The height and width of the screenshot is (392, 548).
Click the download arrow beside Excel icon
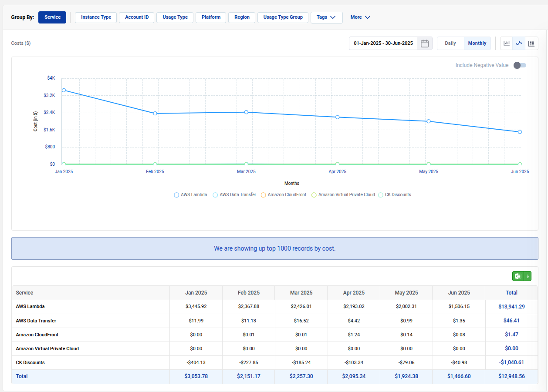(x=528, y=276)
